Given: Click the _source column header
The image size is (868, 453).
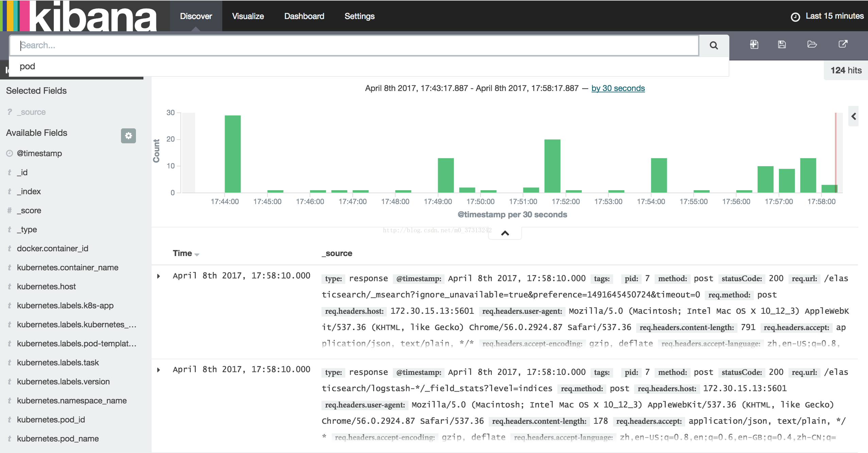Looking at the screenshot, I should tap(337, 253).
